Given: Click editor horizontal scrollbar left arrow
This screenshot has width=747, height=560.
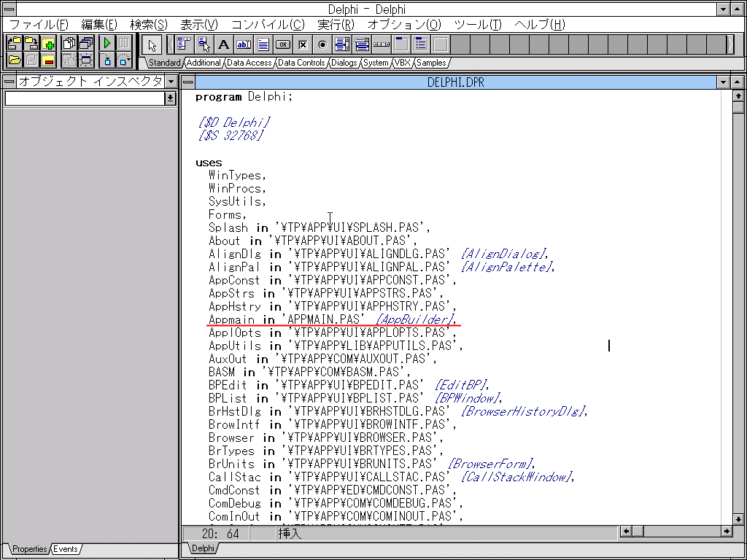Looking at the screenshot, I should click(626, 531).
